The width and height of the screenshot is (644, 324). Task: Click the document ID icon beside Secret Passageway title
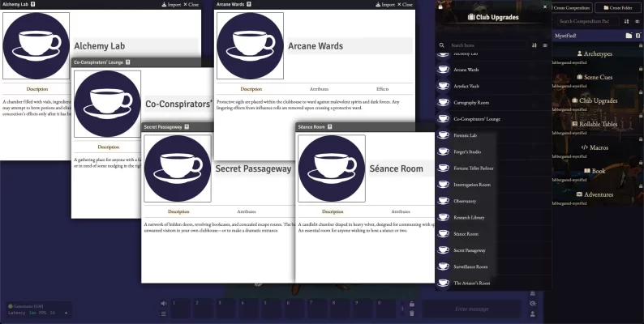[187, 127]
